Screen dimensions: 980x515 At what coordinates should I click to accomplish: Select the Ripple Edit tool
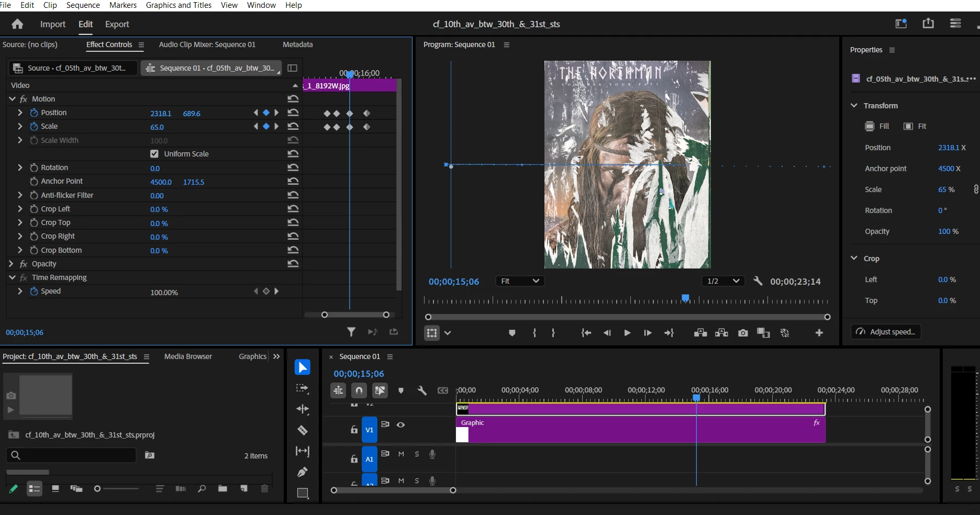pos(303,409)
